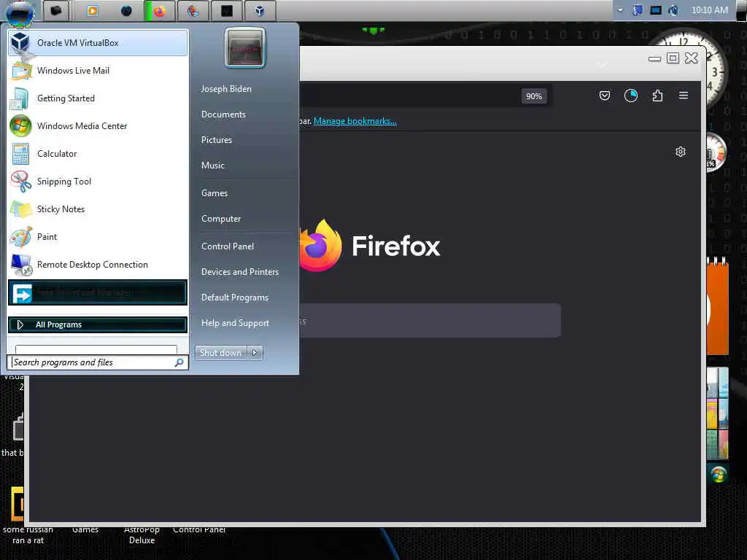
Task: Open Devices and Printers
Action: [x=240, y=272]
